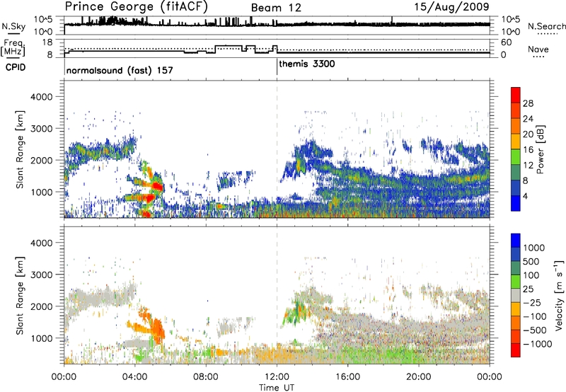
Task: Pick the red top segment of Power colorbar
Action: 516,95
